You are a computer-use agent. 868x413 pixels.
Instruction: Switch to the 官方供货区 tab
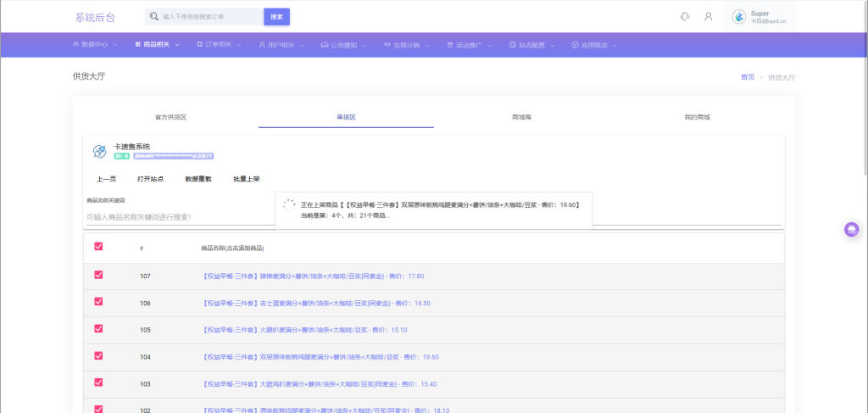170,117
